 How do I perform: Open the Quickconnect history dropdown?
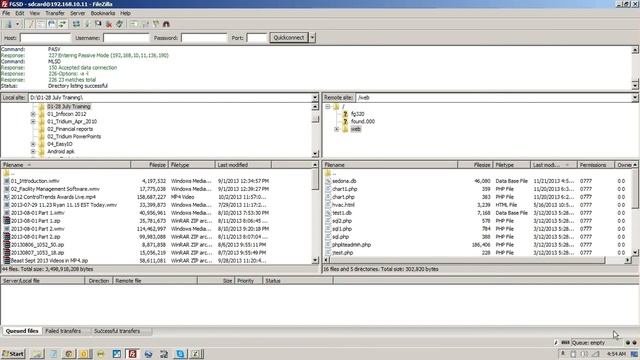(312, 38)
